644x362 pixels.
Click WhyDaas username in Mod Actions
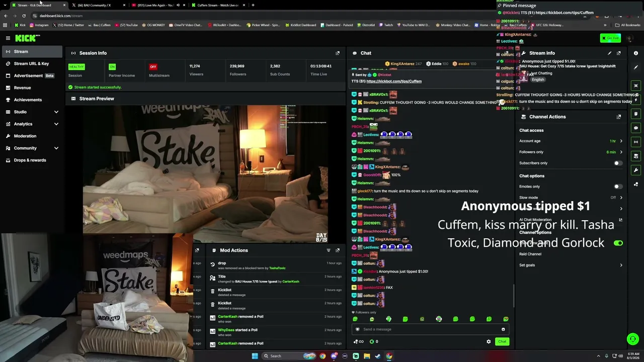pyautogui.click(x=226, y=330)
